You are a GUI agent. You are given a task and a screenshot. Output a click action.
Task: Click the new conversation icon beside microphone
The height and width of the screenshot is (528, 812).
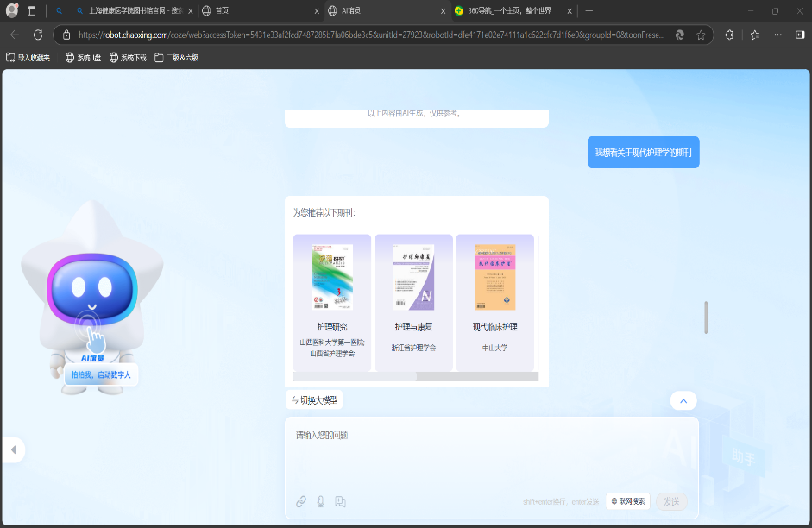click(x=341, y=501)
